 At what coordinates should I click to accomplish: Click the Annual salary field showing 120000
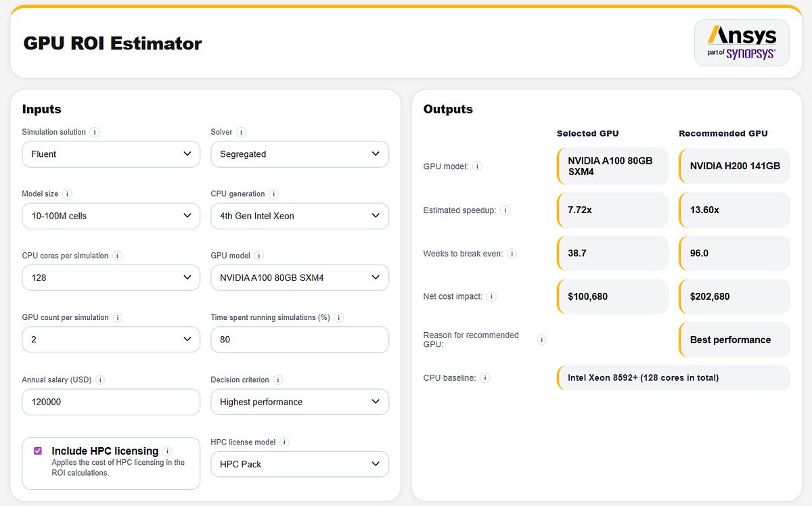pyautogui.click(x=111, y=402)
